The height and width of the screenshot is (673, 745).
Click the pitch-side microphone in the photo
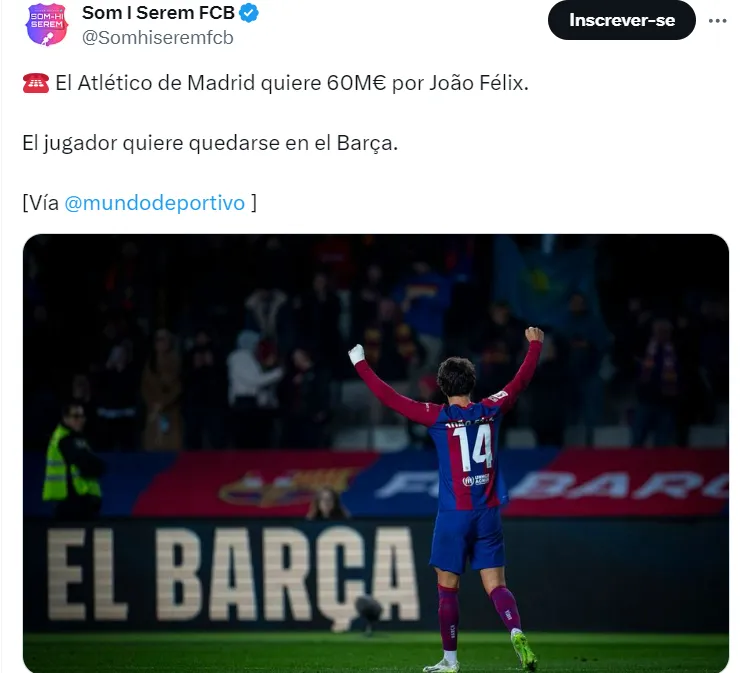369,610
